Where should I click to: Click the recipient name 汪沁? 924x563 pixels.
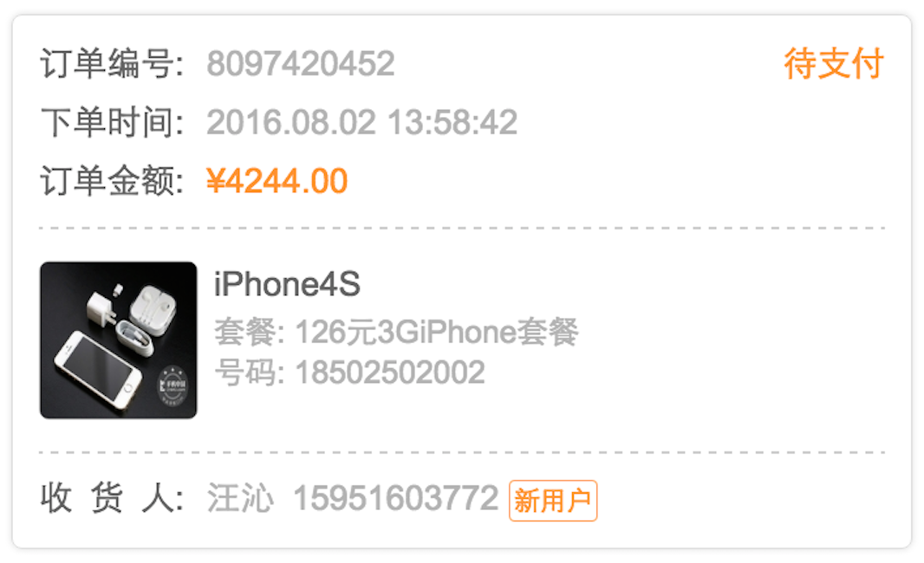tap(240, 498)
